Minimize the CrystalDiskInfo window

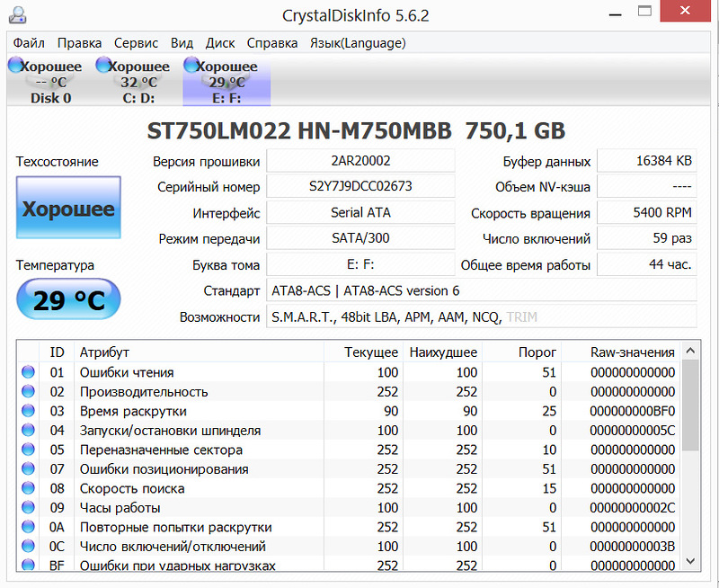coord(615,13)
